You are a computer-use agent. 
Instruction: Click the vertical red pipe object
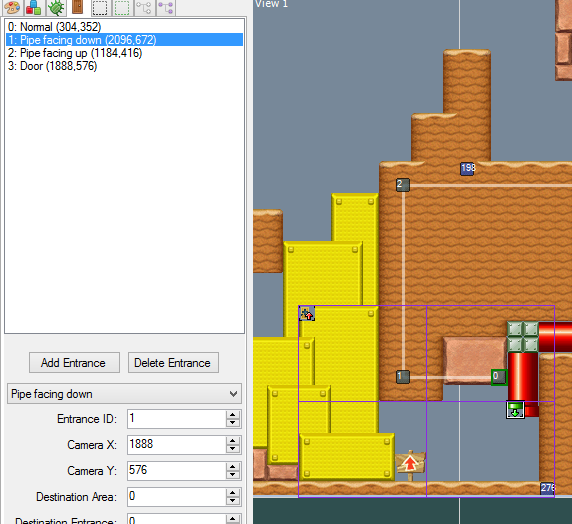pyautogui.click(x=523, y=377)
